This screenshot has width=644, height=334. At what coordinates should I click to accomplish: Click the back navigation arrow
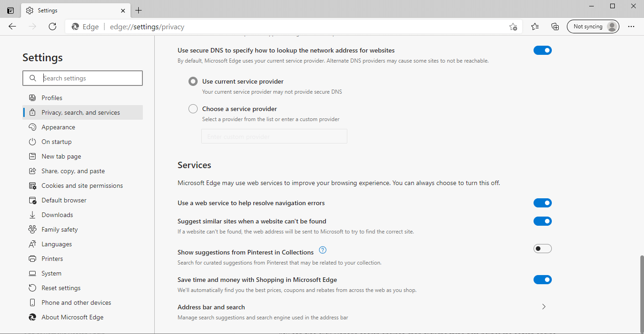(12, 27)
